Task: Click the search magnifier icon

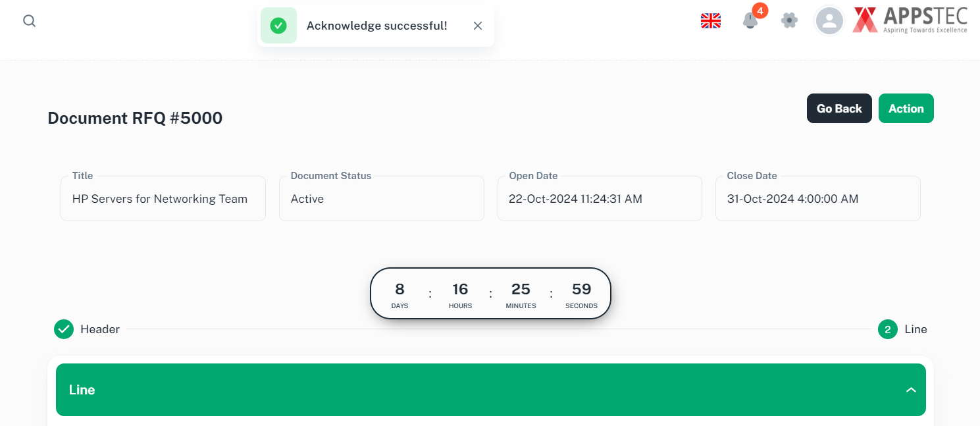Action: pos(29,20)
